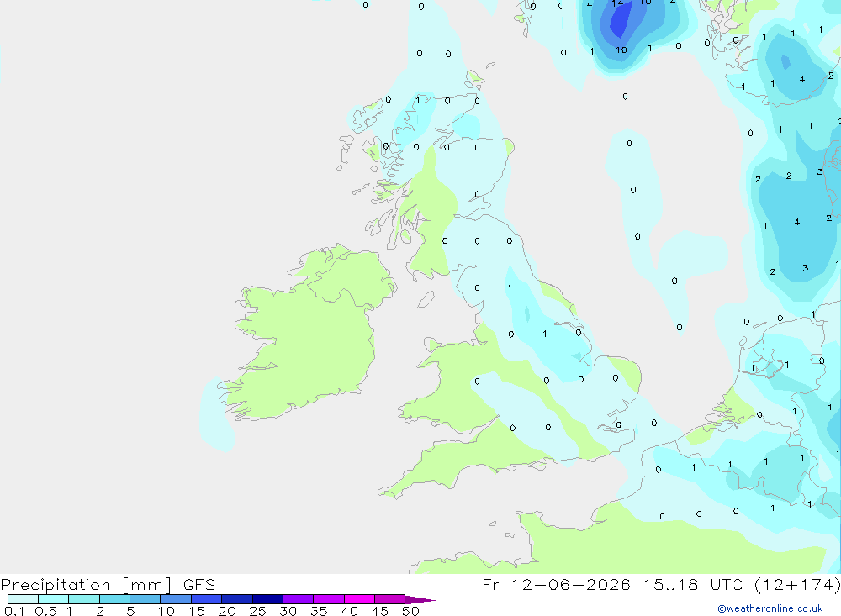Viewport: 841px width, 616px height.
Task: Click the '15' legend scale label
Action: coord(197,611)
